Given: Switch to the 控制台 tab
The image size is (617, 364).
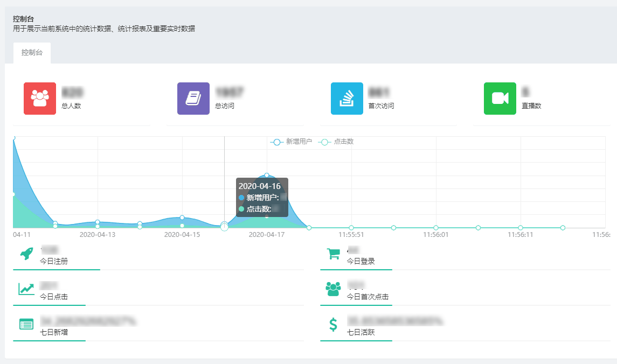Looking at the screenshot, I should (x=32, y=53).
